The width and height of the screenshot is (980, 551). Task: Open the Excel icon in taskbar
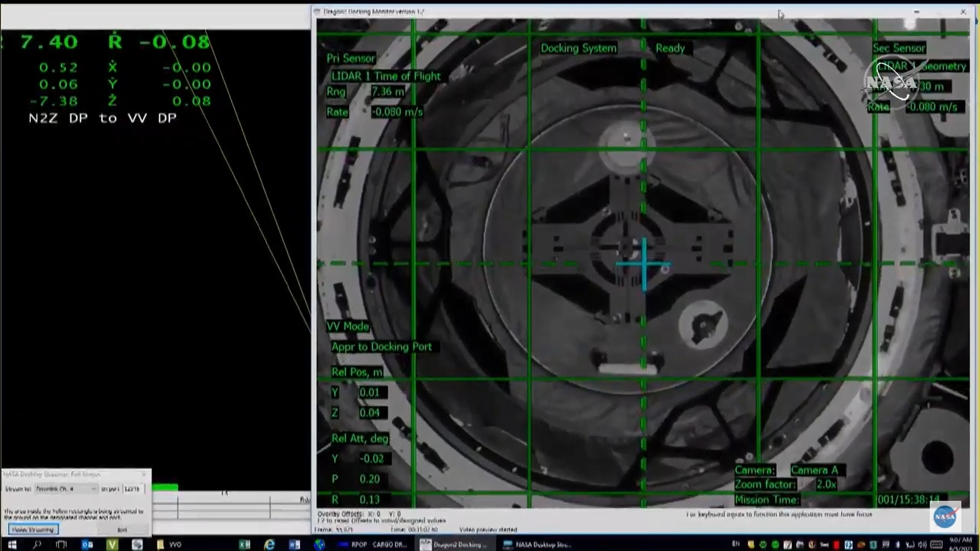[244, 545]
